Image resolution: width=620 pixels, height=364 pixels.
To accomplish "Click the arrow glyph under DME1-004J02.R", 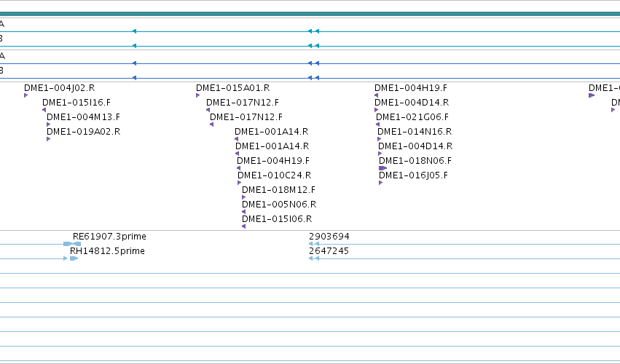I will [26, 95].
